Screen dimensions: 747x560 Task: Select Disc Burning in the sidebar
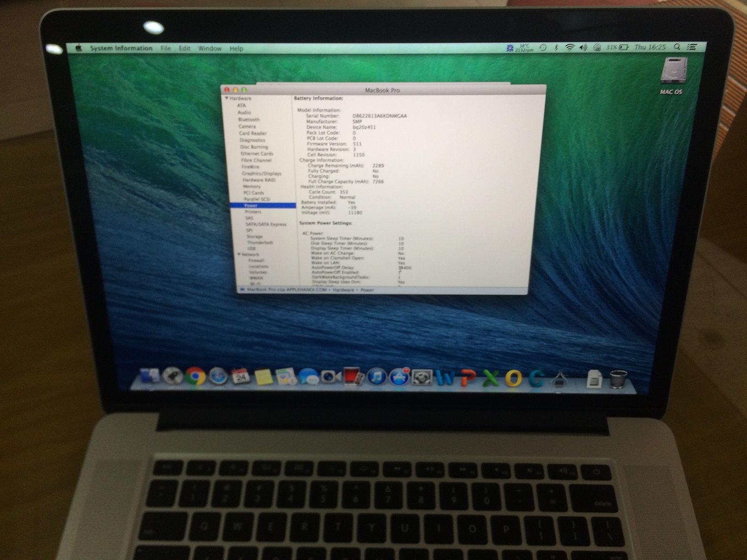point(254,147)
